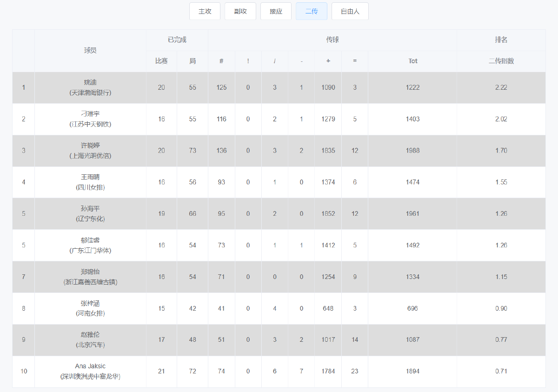This screenshot has width=558, height=392.
Task: Click the # column header
Action: click(221, 61)
